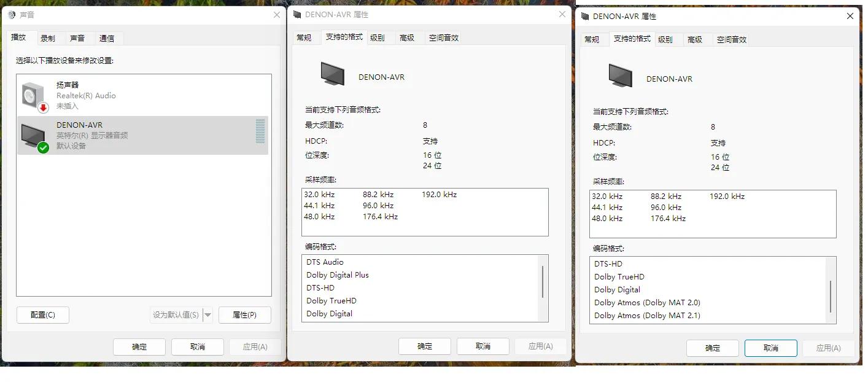
Task: Select Dolby Digital Plus encoding entry
Action: 337,275
